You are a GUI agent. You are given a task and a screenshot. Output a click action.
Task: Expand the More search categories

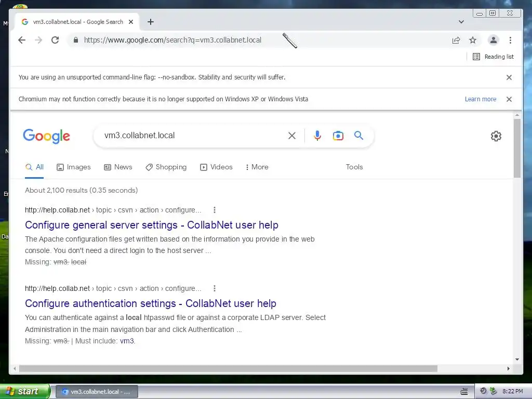[257, 167]
